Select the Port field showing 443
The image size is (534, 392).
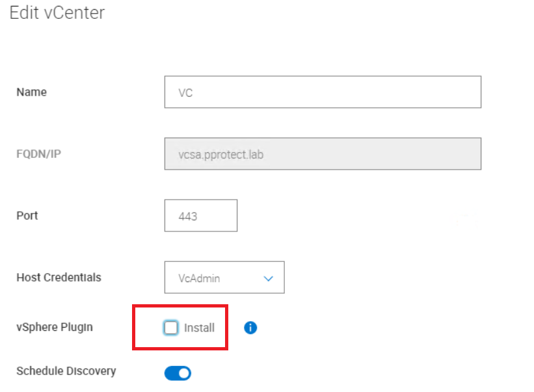(x=200, y=215)
